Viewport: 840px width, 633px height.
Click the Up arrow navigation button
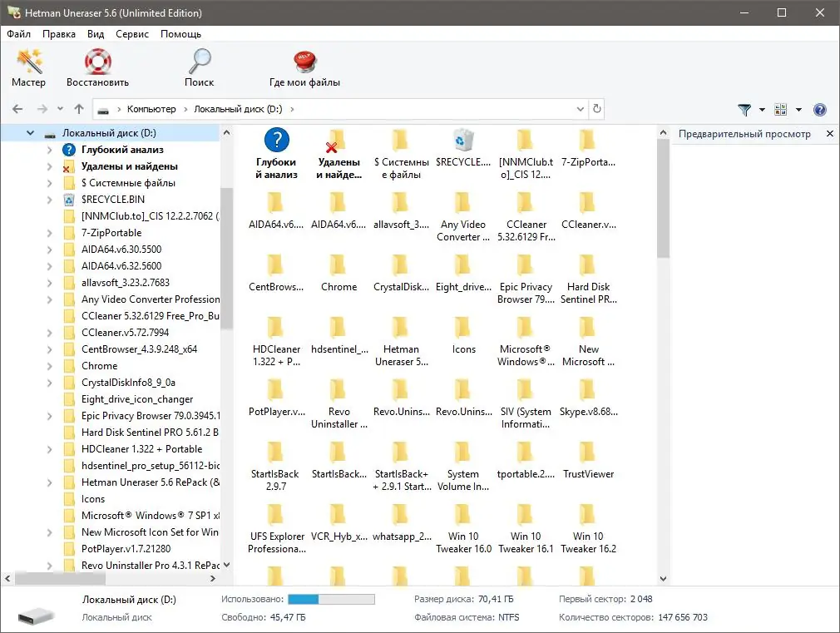tap(79, 109)
